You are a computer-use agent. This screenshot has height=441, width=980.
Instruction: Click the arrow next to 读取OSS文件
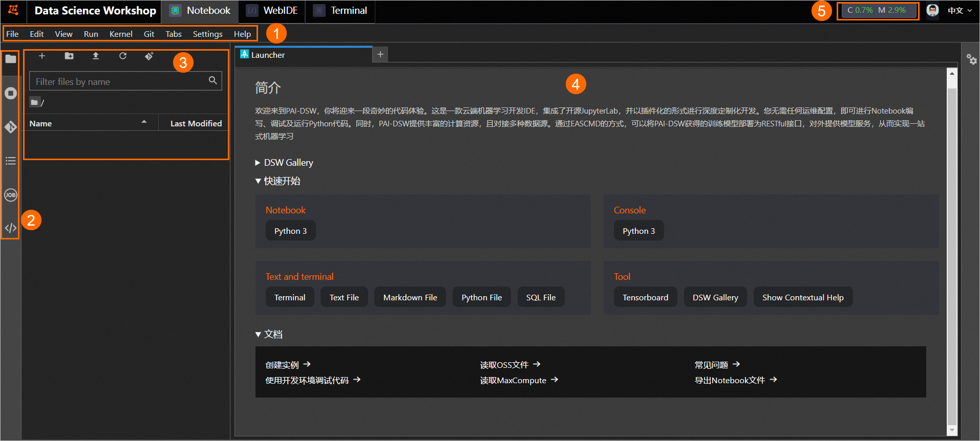[537, 364]
